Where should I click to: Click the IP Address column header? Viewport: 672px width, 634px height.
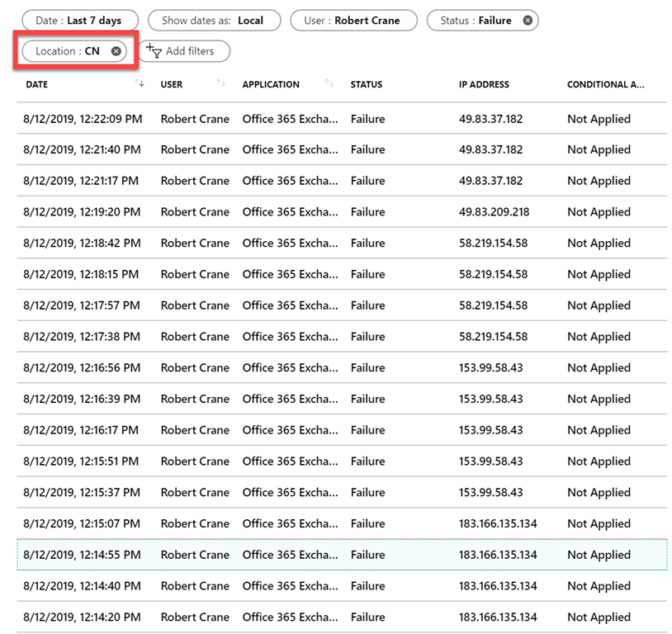pyautogui.click(x=484, y=84)
